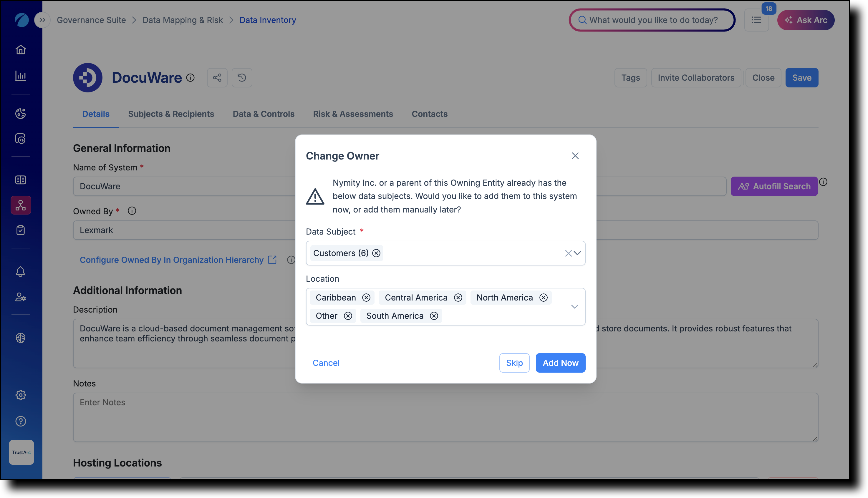This screenshot has height=498, width=868.
Task: Switch to the Details tab
Action: click(96, 114)
